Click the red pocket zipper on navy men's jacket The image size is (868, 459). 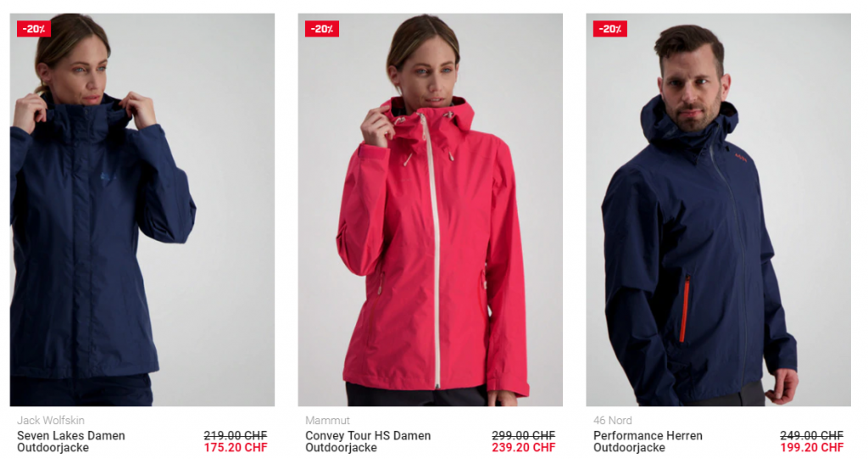[x=685, y=310]
